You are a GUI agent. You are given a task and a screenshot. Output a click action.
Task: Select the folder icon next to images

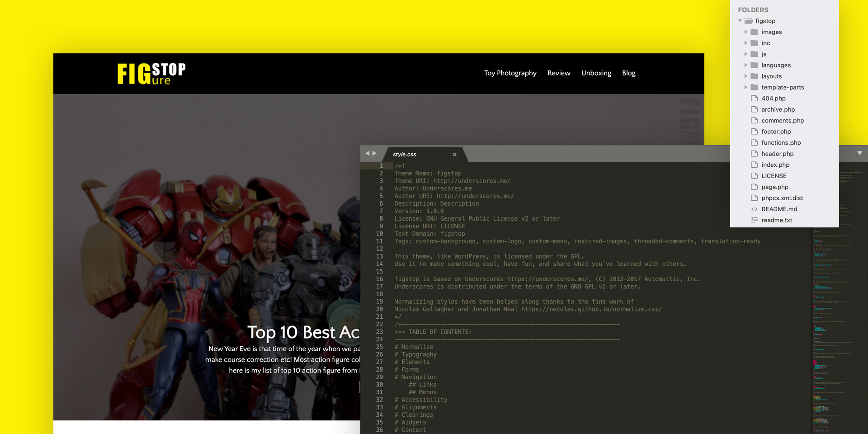tap(755, 32)
